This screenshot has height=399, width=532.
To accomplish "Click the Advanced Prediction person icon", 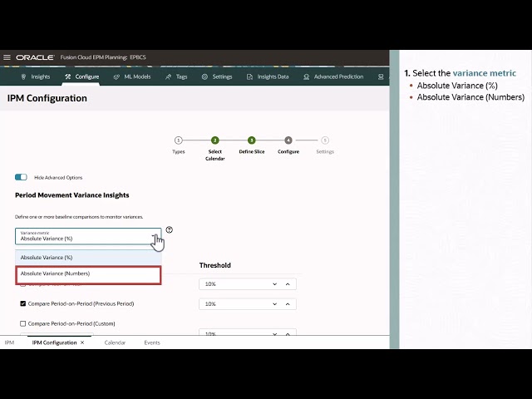I will point(307,77).
